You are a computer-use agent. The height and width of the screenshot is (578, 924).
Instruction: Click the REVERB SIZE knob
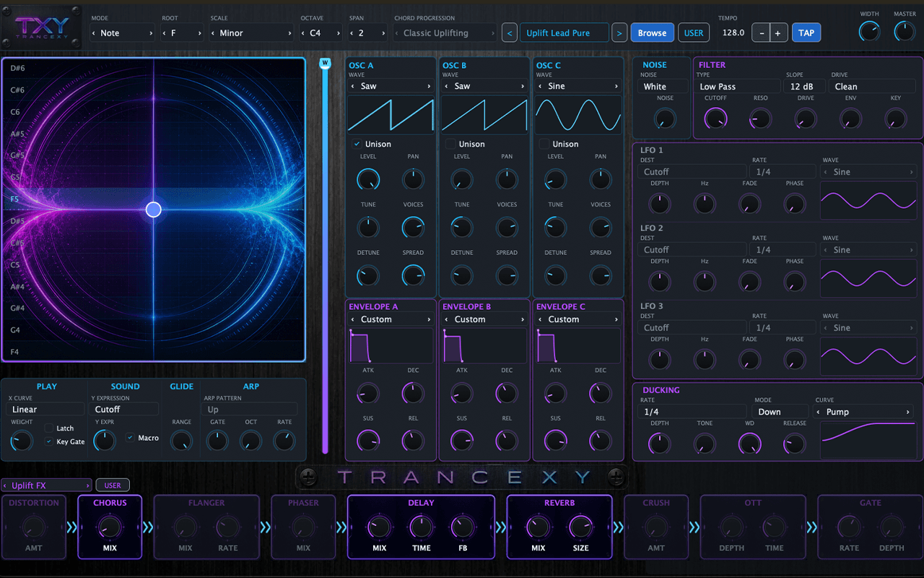pos(580,527)
